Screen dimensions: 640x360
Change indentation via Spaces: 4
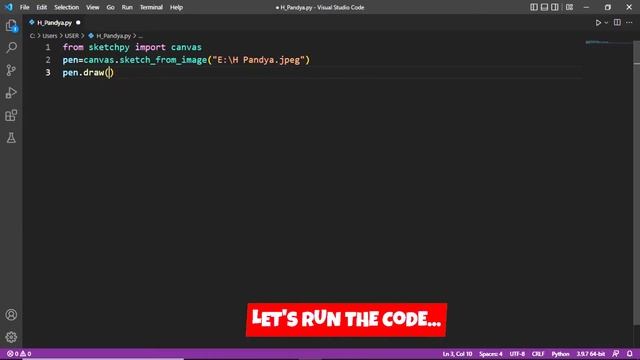point(491,354)
